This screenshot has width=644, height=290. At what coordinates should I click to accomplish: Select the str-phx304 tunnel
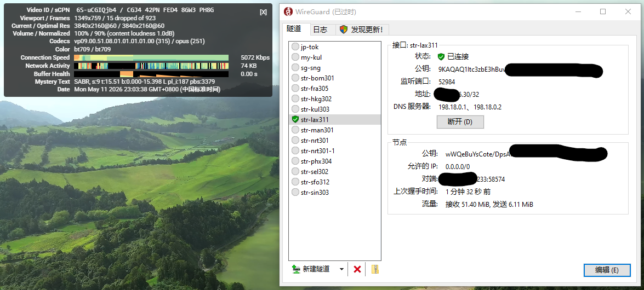click(335, 161)
